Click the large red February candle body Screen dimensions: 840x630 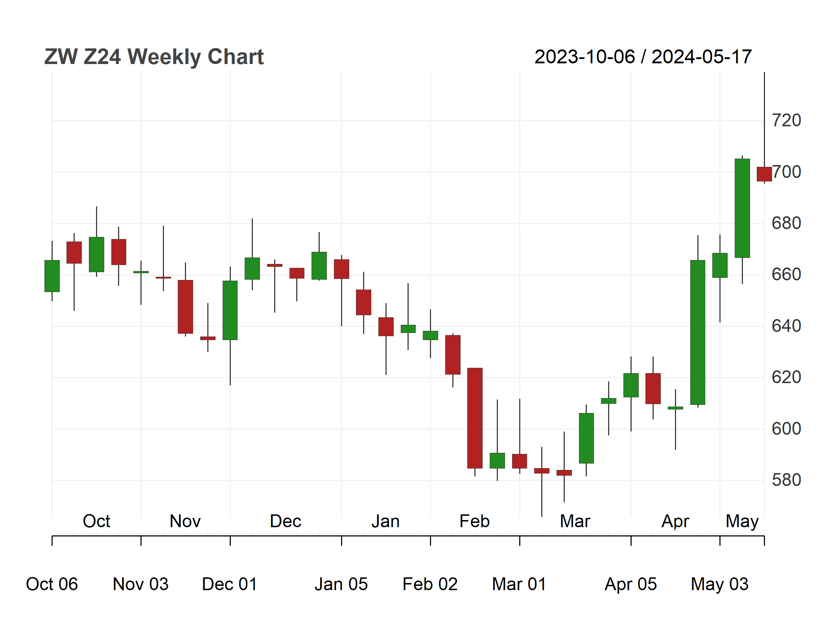coord(475,418)
